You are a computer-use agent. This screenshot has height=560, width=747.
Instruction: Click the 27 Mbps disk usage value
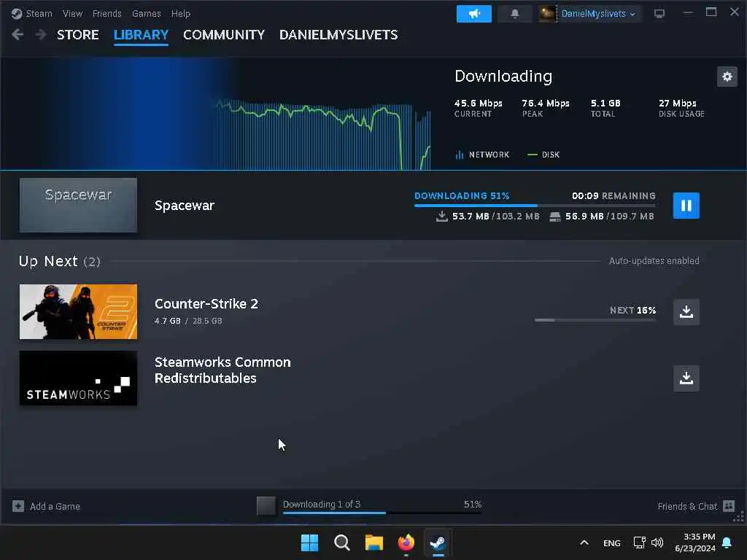[678, 104]
